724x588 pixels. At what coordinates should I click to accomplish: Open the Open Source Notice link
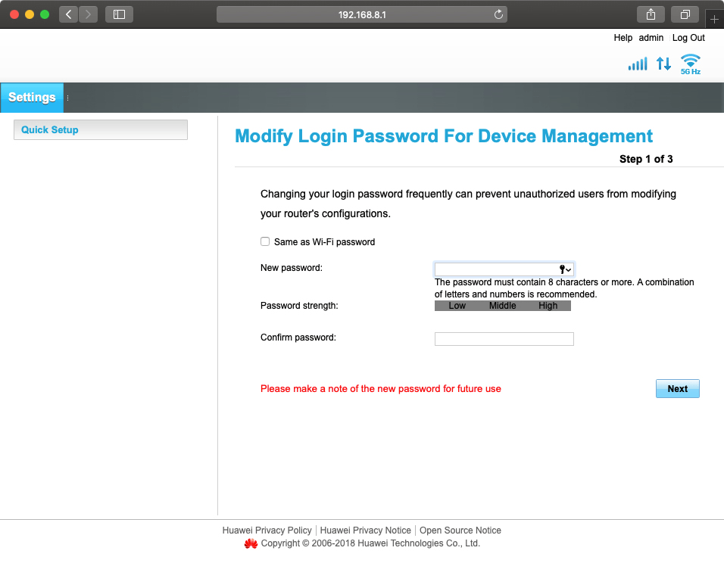(460, 530)
